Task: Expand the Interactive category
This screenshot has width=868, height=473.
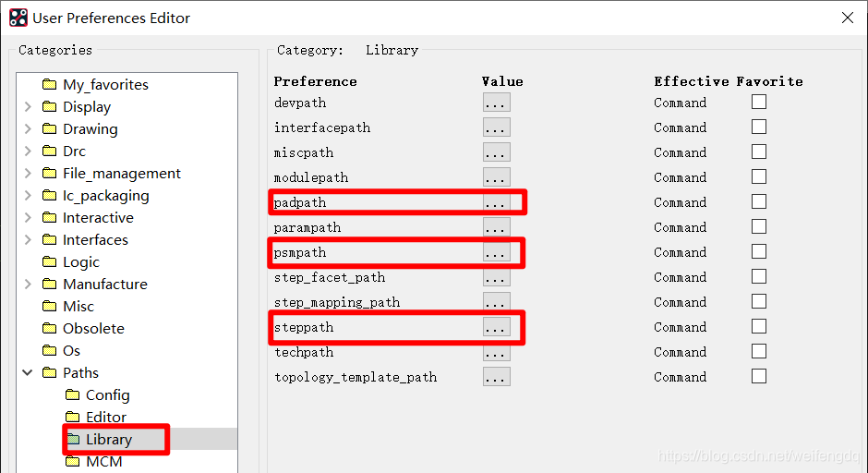Action: (28, 217)
